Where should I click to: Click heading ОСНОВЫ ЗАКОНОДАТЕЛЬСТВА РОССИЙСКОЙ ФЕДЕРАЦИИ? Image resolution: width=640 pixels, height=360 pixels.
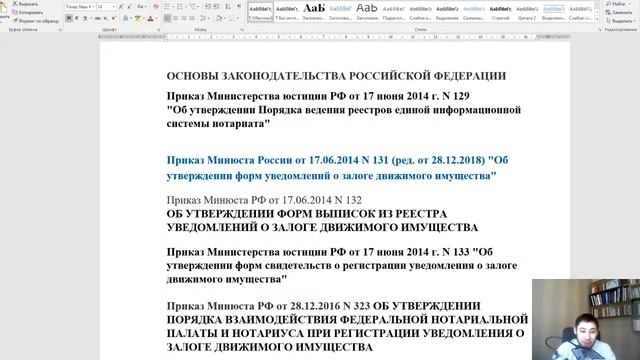pyautogui.click(x=336, y=76)
